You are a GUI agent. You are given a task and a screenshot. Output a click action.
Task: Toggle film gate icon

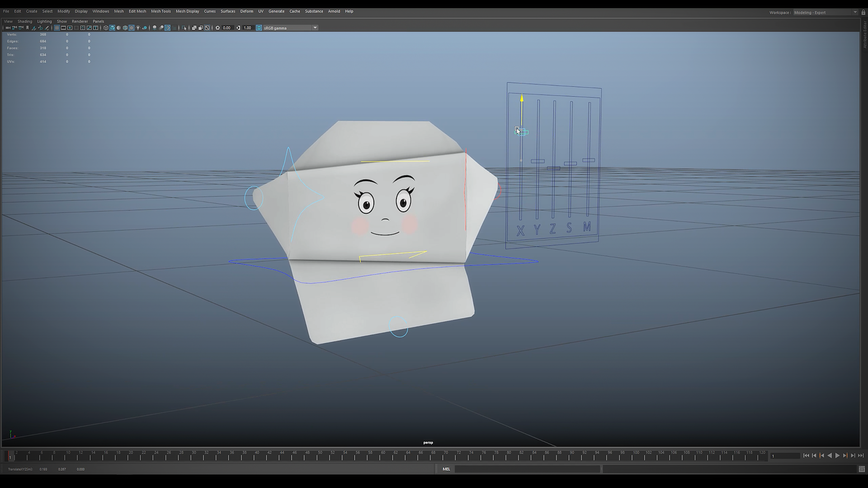click(63, 28)
